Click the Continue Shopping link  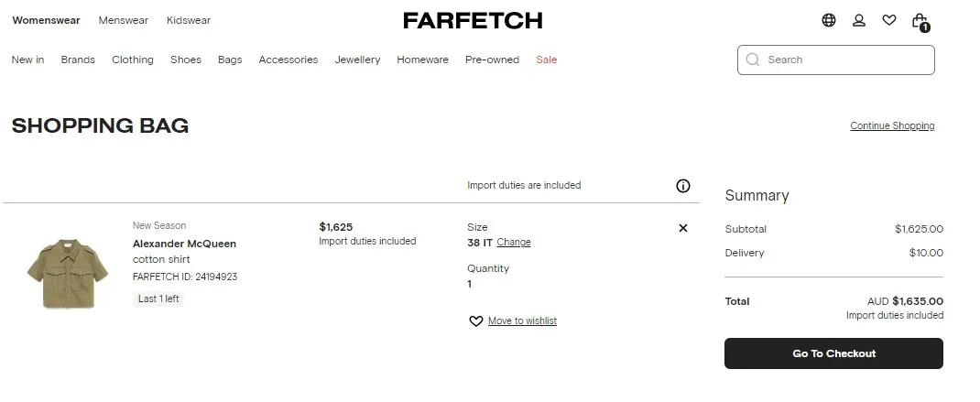pos(892,126)
